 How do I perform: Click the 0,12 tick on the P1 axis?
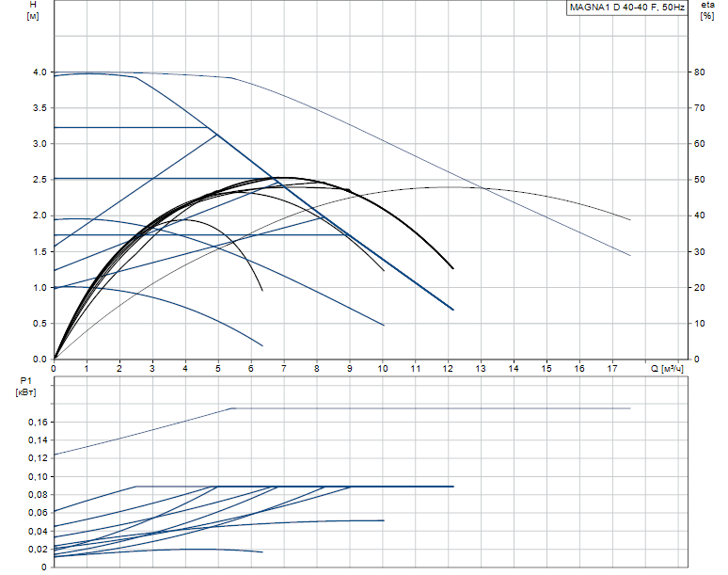35,458
